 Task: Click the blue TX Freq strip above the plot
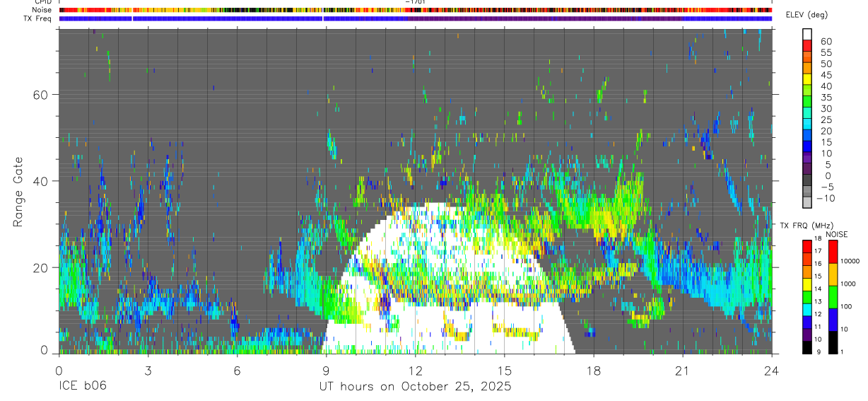[x=415, y=18]
